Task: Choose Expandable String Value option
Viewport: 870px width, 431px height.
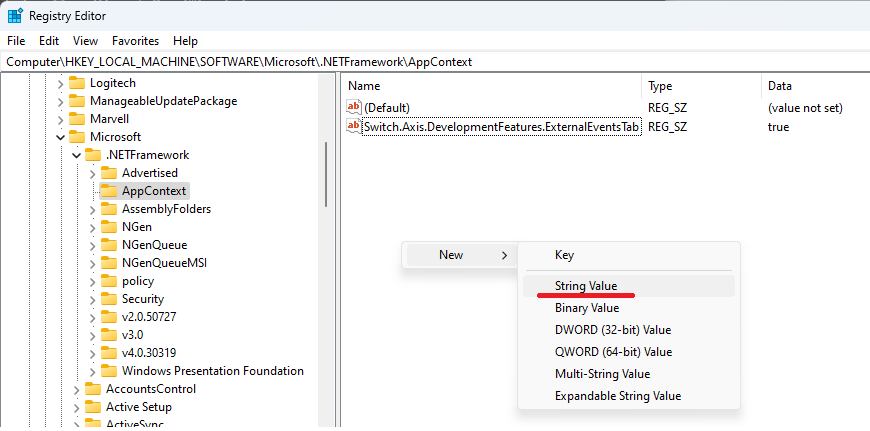Action: pyautogui.click(x=629, y=396)
